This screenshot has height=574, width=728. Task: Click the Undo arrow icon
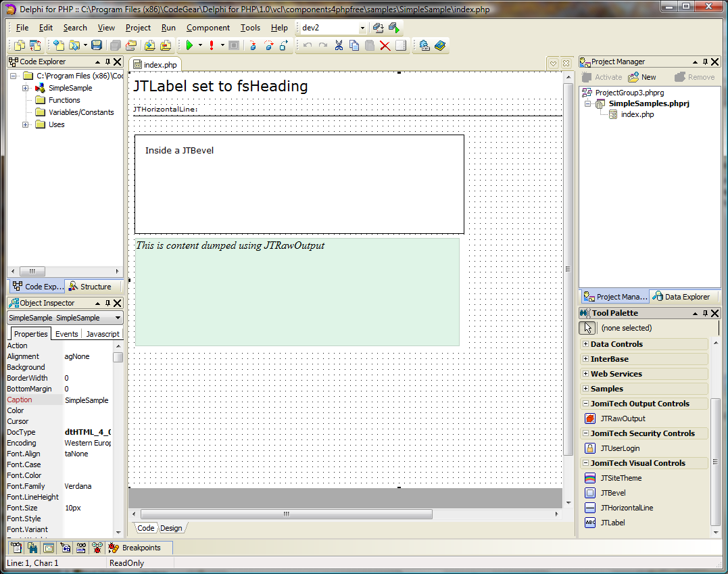click(x=308, y=45)
